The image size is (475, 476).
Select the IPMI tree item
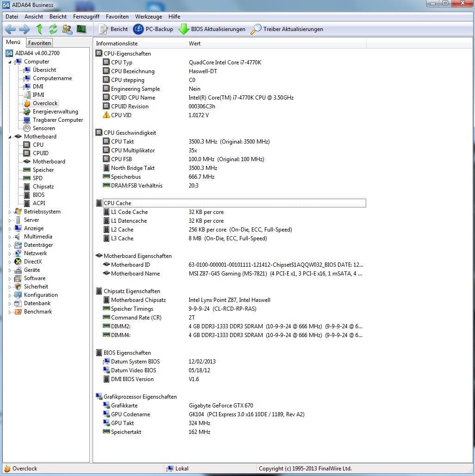tap(38, 95)
